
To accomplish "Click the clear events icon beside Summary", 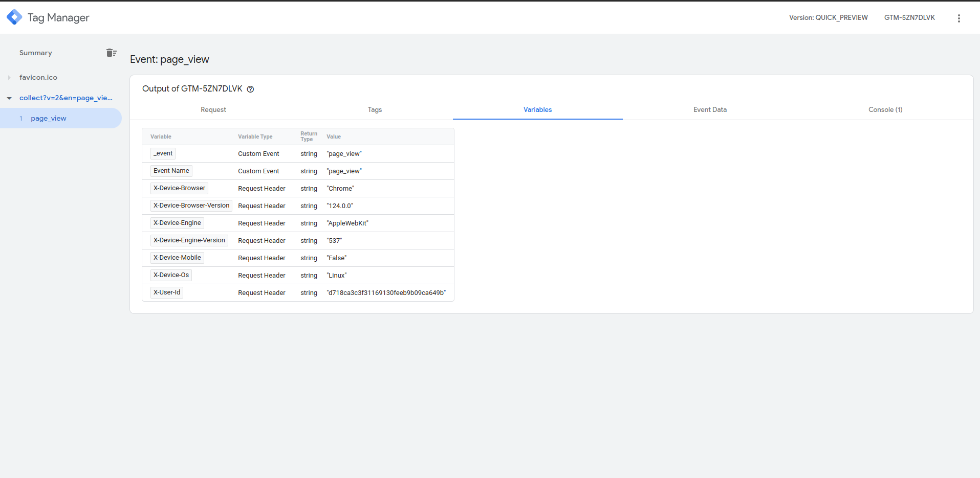I will click(x=111, y=53).
